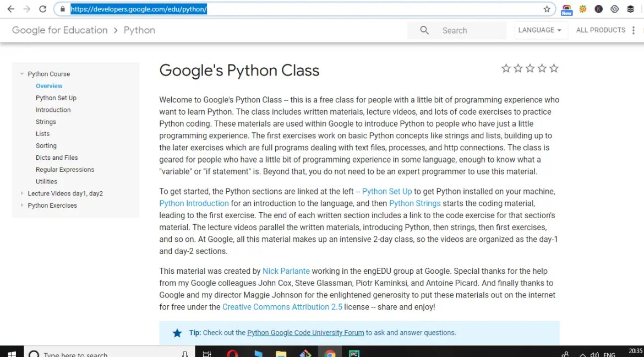
Task: Open Opera from the taskbar
Action: coord(232,354)
